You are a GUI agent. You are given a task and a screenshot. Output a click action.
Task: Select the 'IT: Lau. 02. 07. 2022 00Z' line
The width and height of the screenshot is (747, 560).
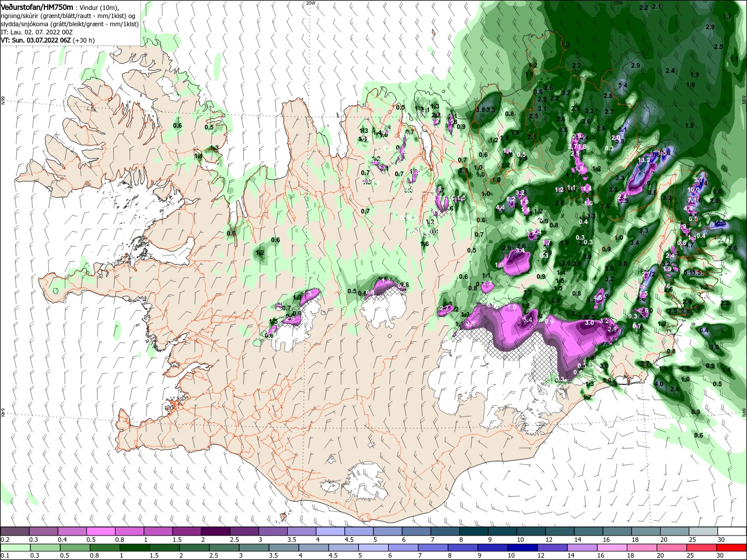pyautogui.click(x=36, y=32)
